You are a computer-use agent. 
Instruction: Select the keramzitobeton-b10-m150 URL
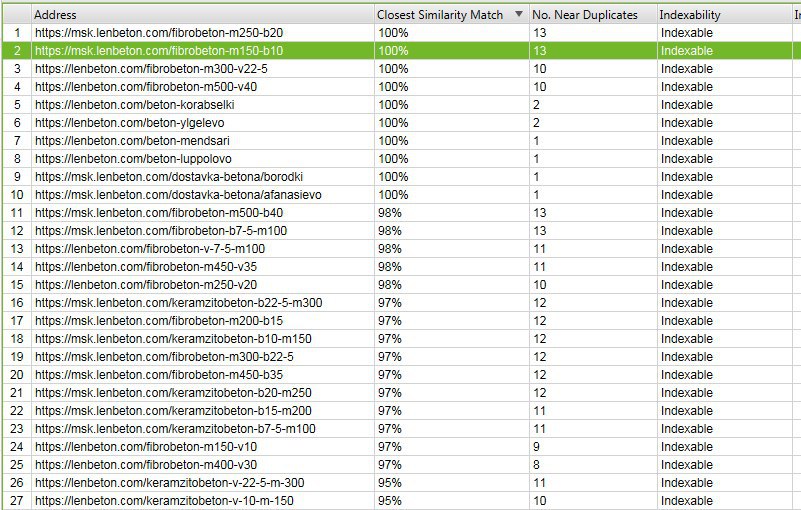(x=173, y=339)
